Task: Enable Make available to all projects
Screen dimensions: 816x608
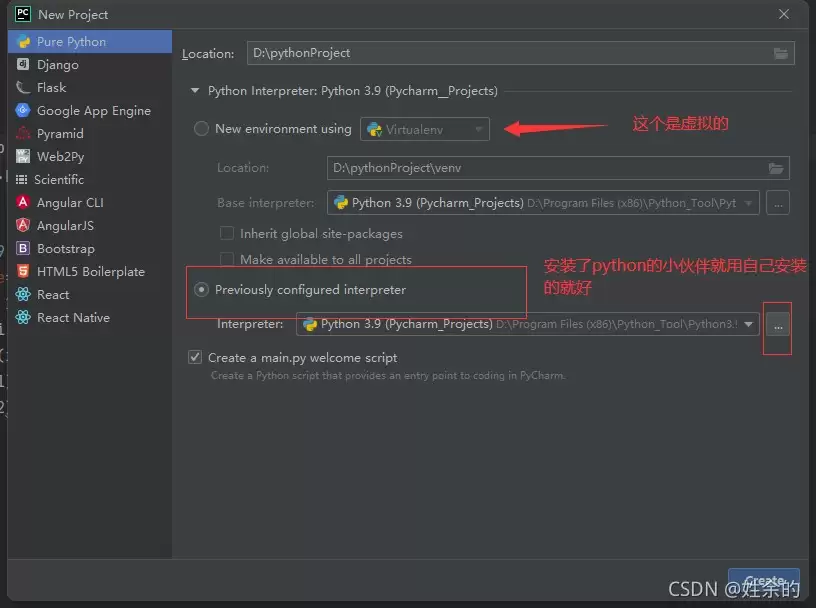Action: pos(227,259)
